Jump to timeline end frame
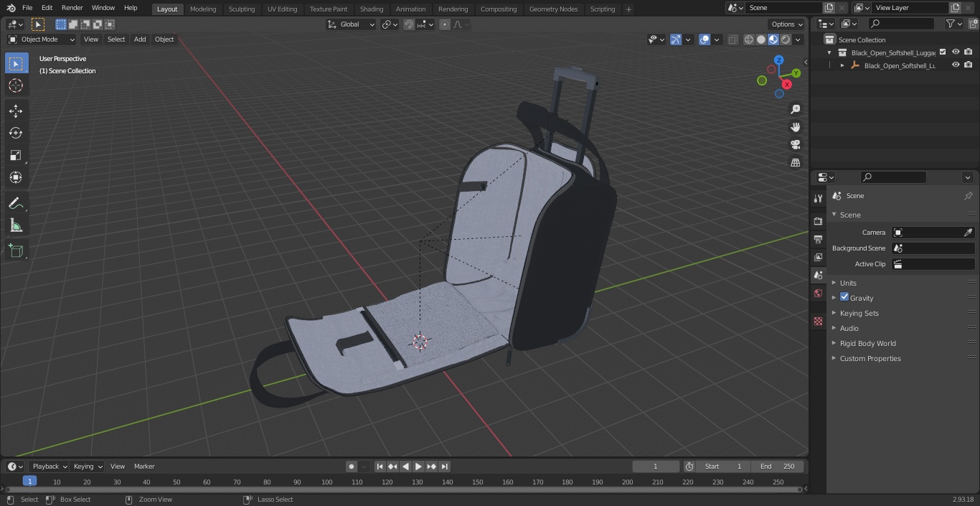Image resolution: width=980 pixels, height=506 pixels. 444,467
